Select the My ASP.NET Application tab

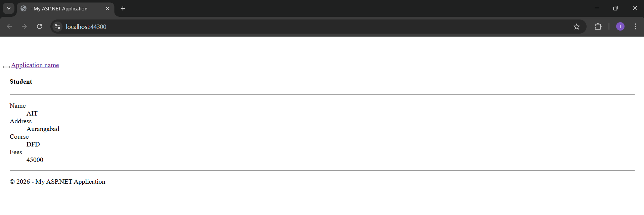[x=60, y=9]
